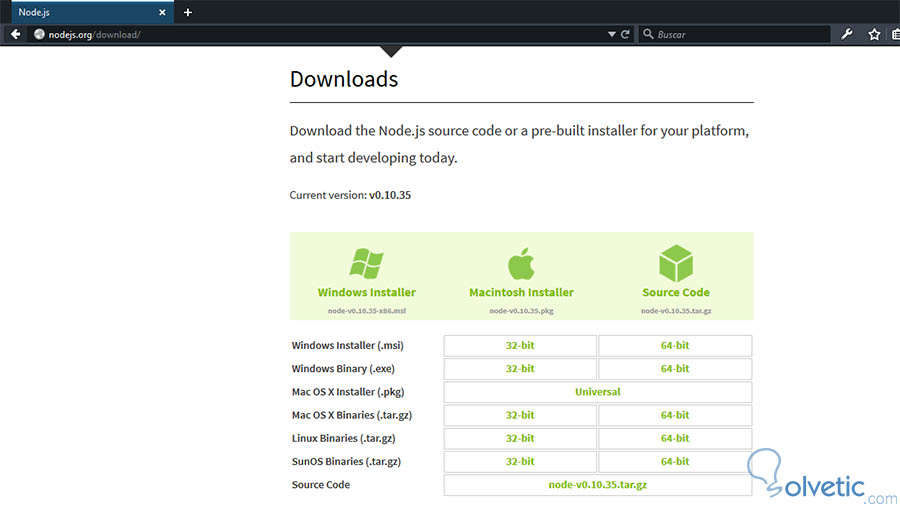Click the Windows Installer (.msi) row label

[x=347, y=345]
